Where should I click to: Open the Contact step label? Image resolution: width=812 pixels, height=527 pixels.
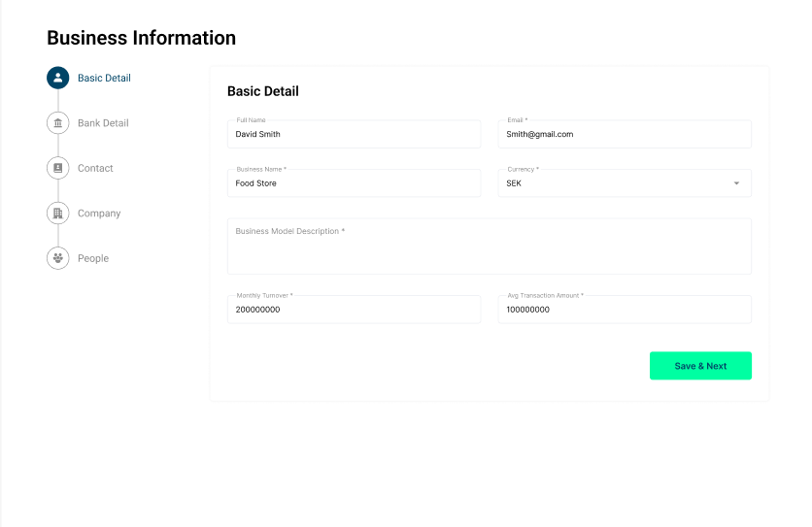[x=95, y=168]
